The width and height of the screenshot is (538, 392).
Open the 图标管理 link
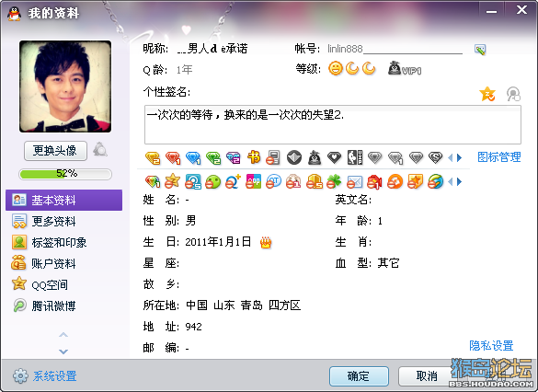tap(499, 157)
